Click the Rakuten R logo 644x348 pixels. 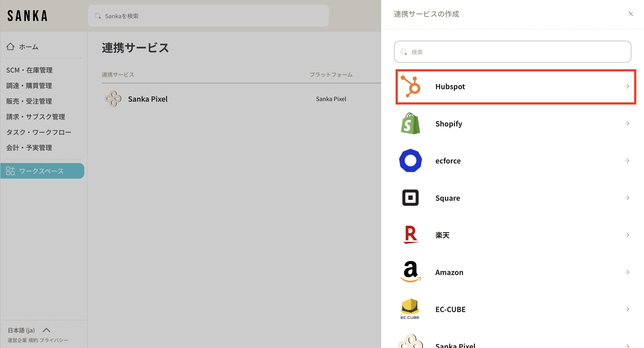point(410,235)
